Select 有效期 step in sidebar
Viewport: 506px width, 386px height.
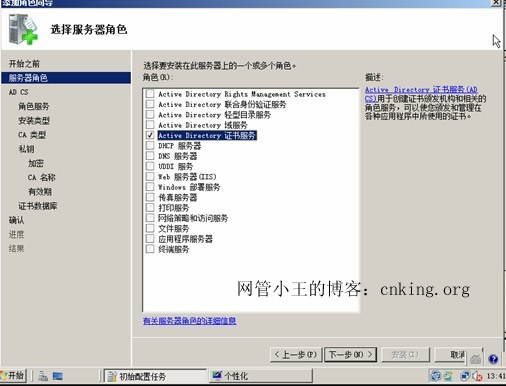click(40, 192)
